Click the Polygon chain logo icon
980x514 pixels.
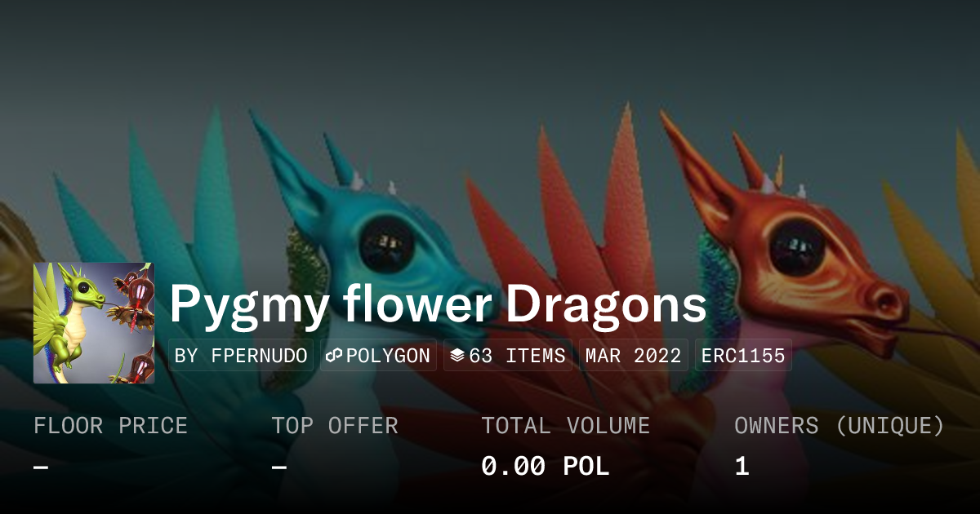coord(334,356)
